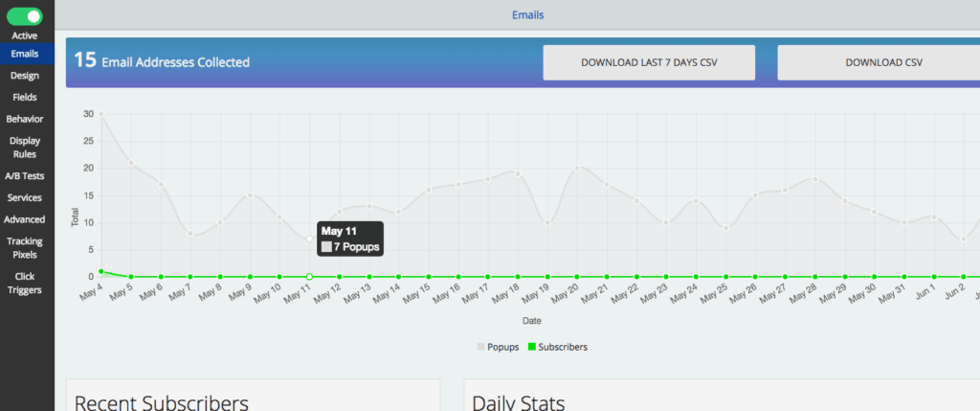Click the 'May 11' tooltip title

click(x=339, y=232)
